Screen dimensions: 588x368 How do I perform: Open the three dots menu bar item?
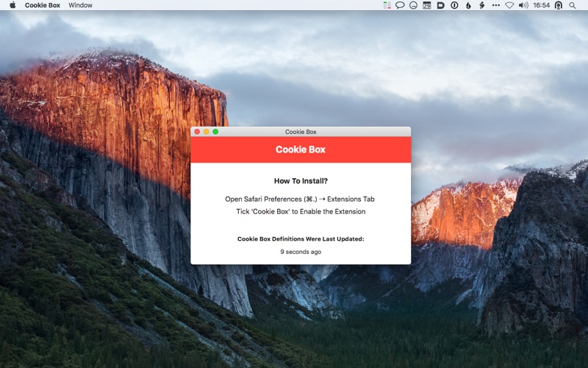click(x=495, y=5)
